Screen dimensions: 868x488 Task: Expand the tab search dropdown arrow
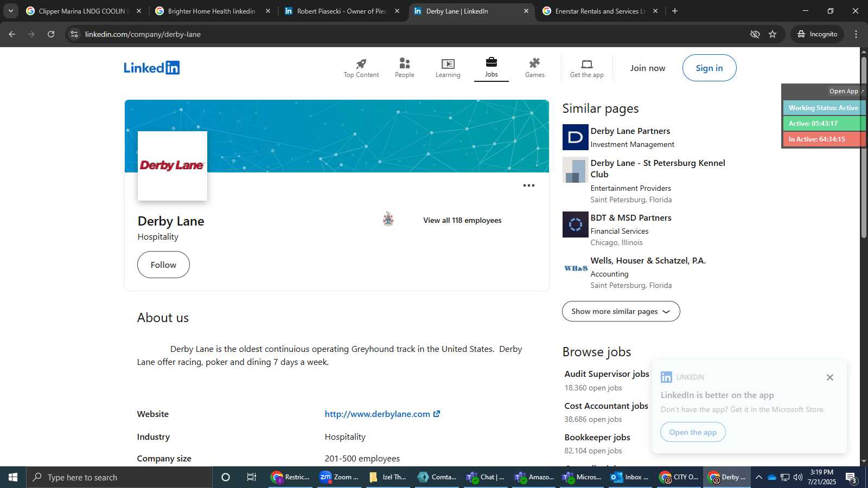pos(10,11)
